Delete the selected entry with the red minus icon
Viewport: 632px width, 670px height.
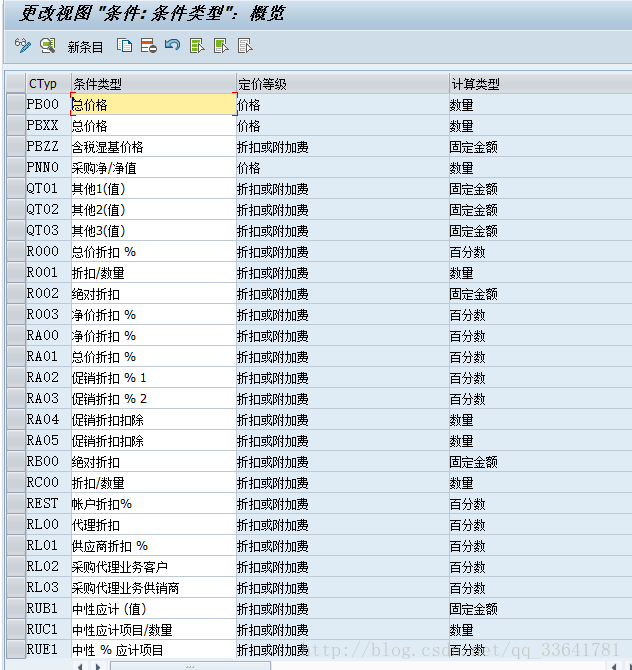click(149, 46)
